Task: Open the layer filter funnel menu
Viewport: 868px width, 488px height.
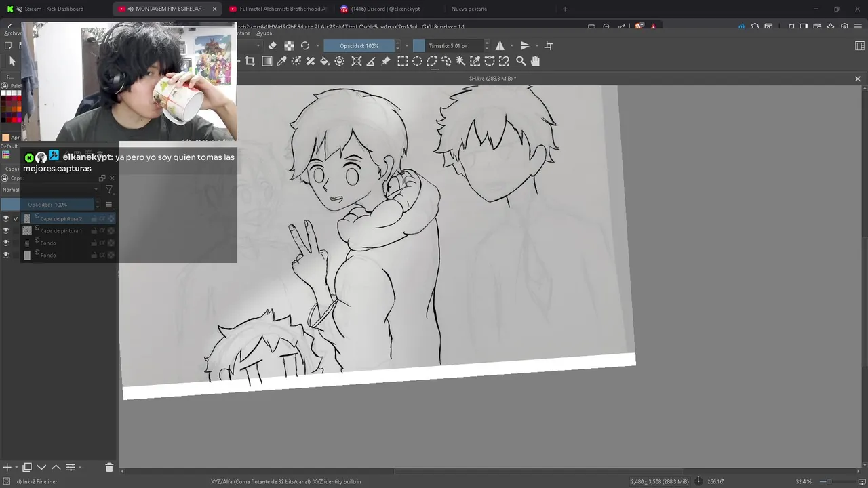Action: (x=108, y=190)
